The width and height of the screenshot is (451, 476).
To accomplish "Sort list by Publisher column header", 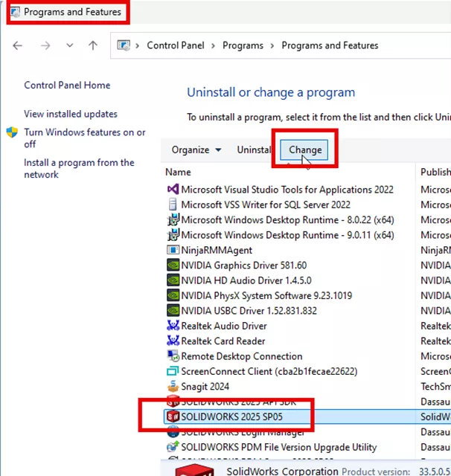I will tap(435, 173).
